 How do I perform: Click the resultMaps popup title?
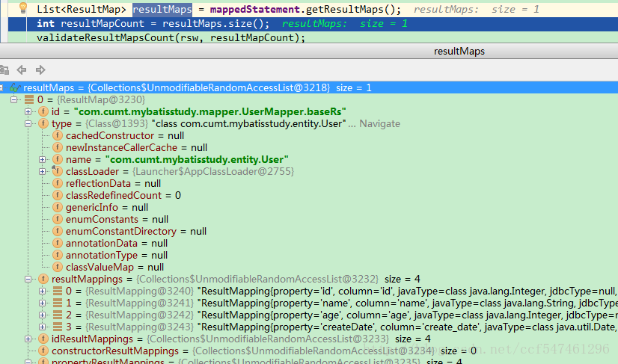click(459, 52)
